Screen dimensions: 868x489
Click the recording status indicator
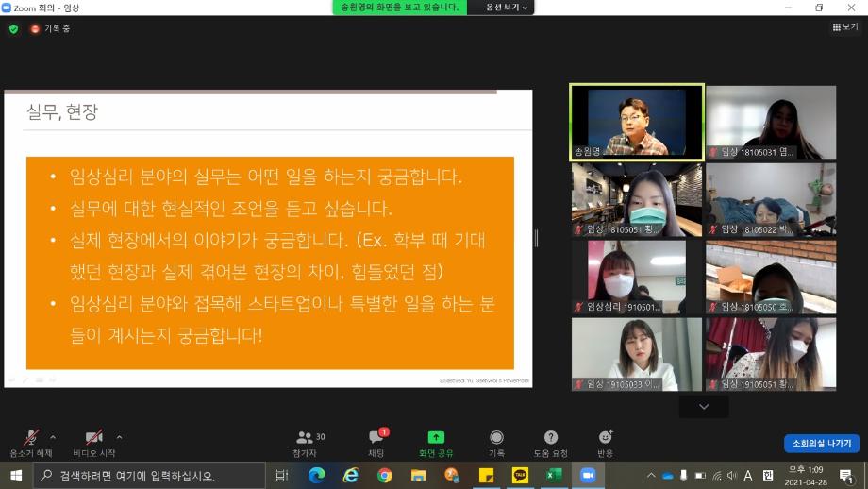click(50, 28)
